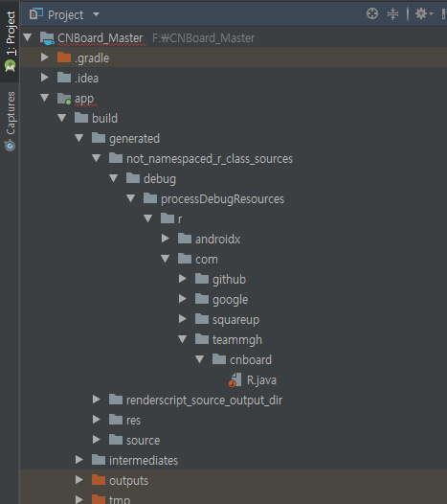
Task: Expand the .idea folder arrow
Action: point(45,78)
